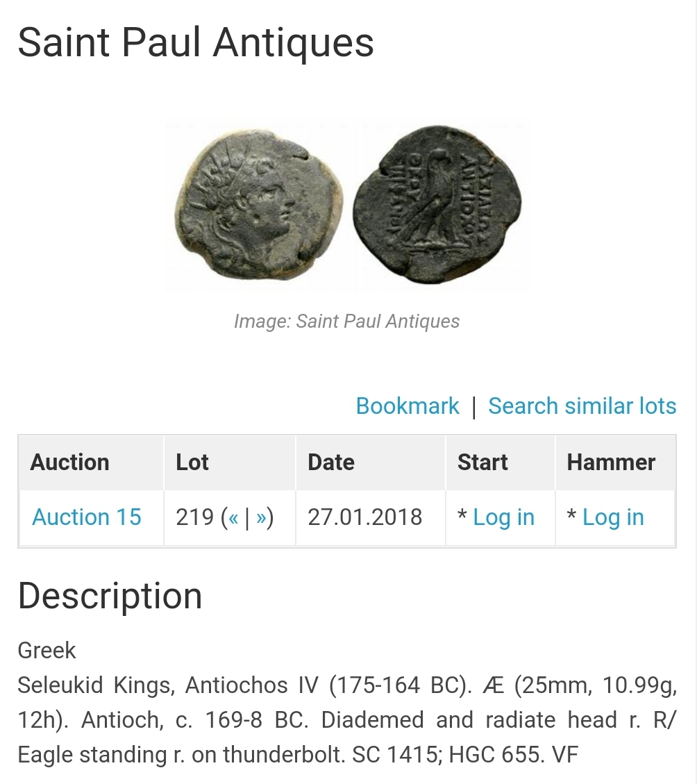The width and height of the screenshot is (697, 784).
Task: Click the Seleukid Kings description text
Action: click(x=347, y=720)
